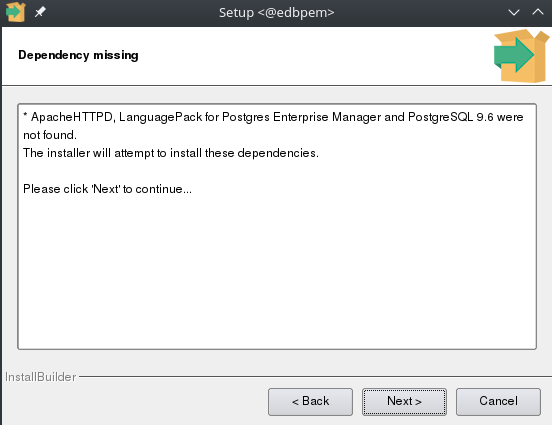Click the 'not found.' text line

tap(50, 135)
